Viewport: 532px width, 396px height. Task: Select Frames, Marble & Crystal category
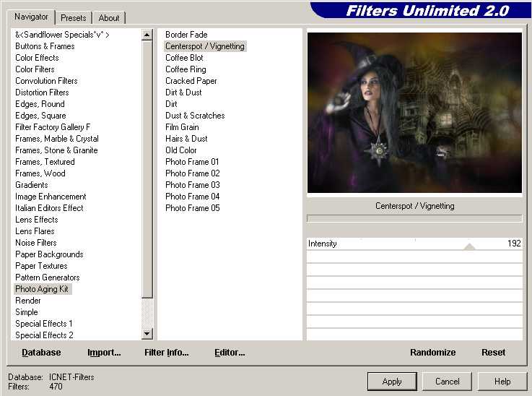pyautogui.click(x=57, y=139)
